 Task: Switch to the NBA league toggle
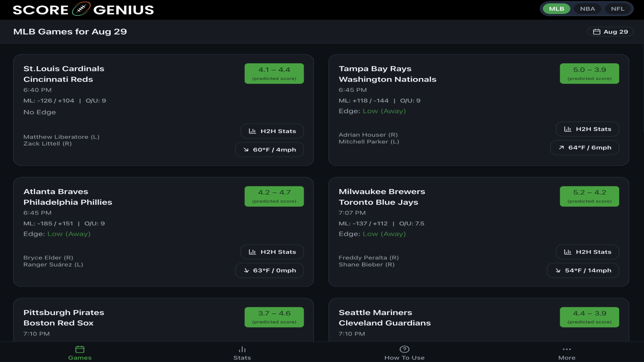tap(587, 8)
